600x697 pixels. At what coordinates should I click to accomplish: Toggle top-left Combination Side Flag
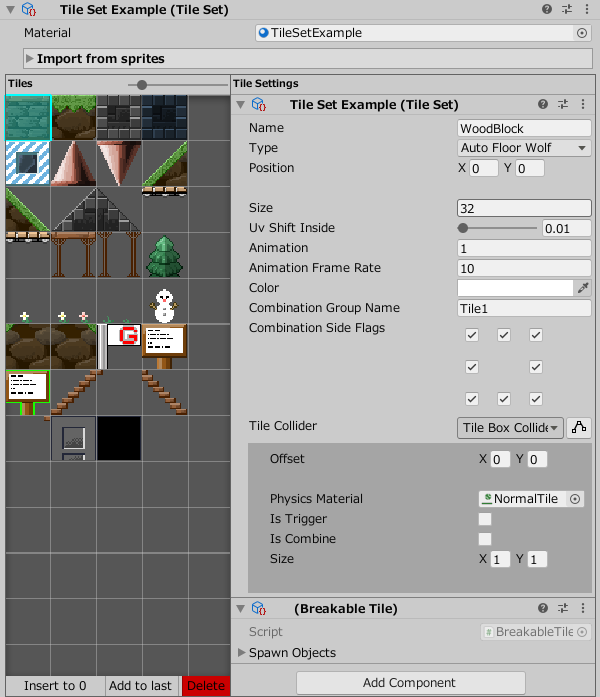(x=472, y=335)
